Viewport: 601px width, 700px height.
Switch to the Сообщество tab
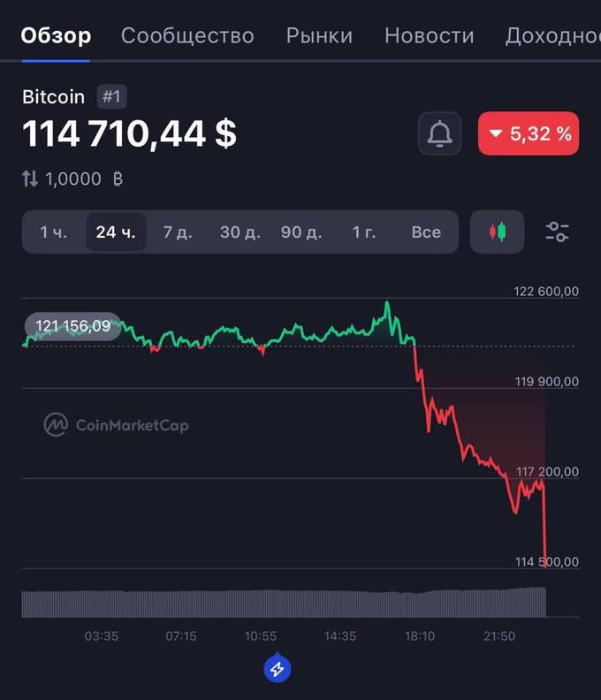[187, 35]
